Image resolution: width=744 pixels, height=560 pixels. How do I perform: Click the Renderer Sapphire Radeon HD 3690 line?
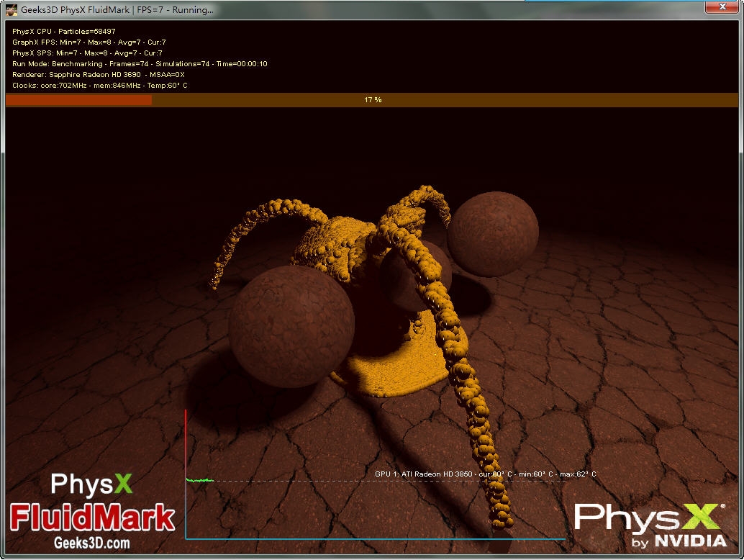pyautogui.click(x=98, y=75)
